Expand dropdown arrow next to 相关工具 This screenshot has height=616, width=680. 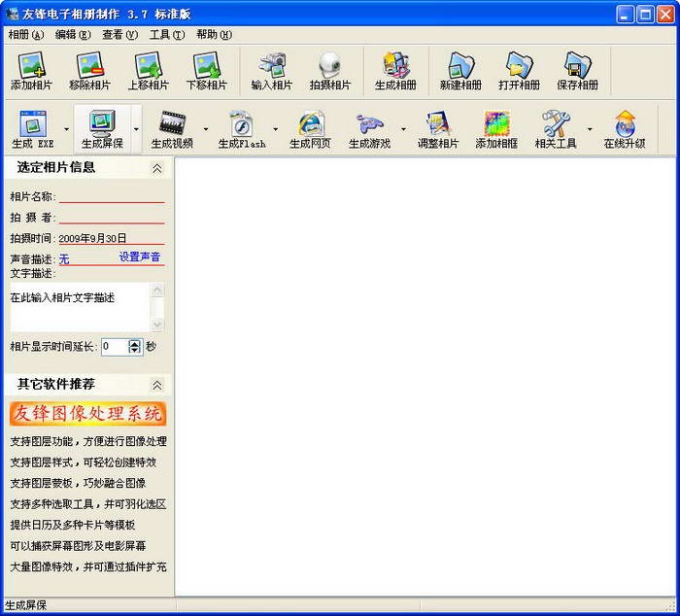click(x=590, y=129)
